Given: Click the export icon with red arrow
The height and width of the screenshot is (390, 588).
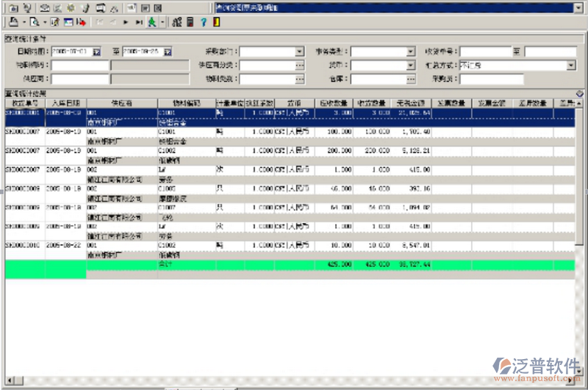Looking at the screenshot, I should 81,22.
